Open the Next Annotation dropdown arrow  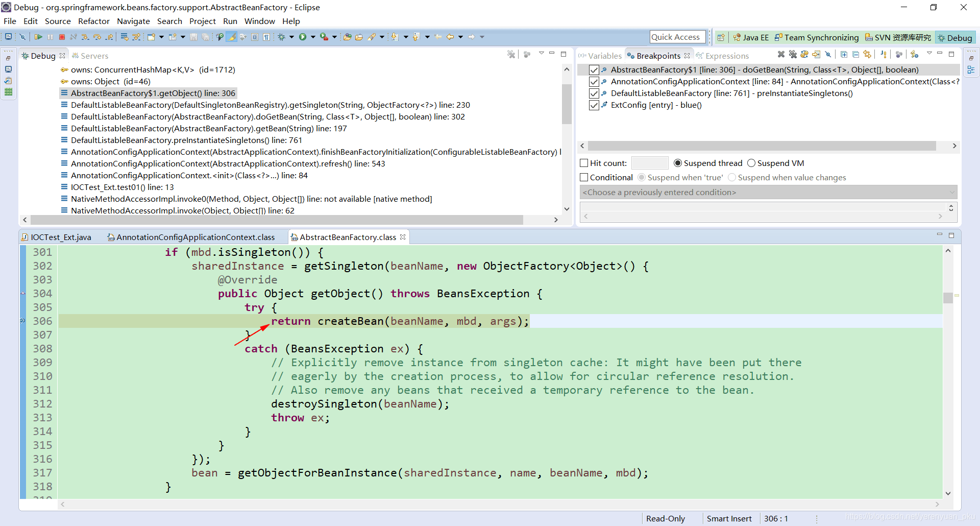click(x=406, y=37)
